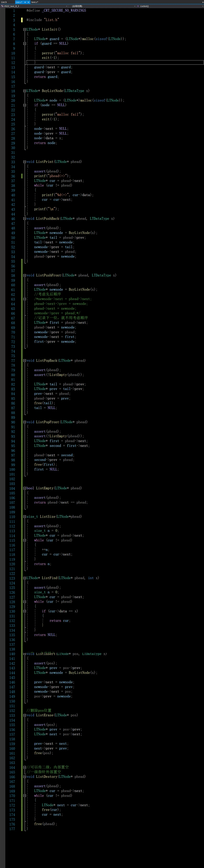This screenshot has height=868, width=204.
Task: Collapse the bool ListEmpty function
Action: click(x=25, y=488)
